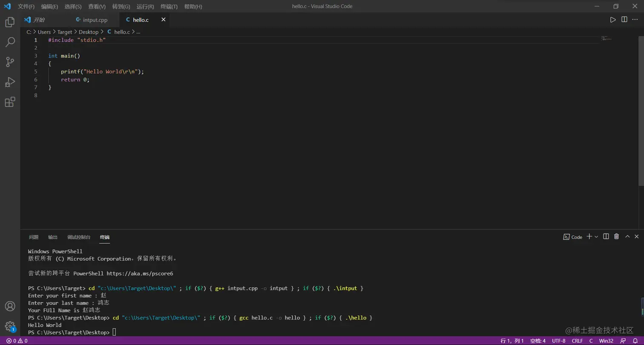Screen dimensions: 644x345
Task: Open the feedback icon in status bar
Action: pos(623,341)
